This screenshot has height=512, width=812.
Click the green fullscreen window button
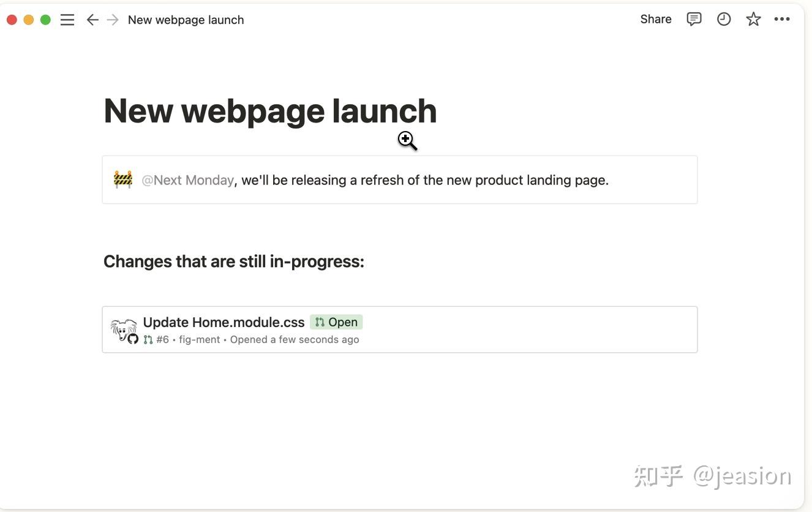(x=45, y=20)
